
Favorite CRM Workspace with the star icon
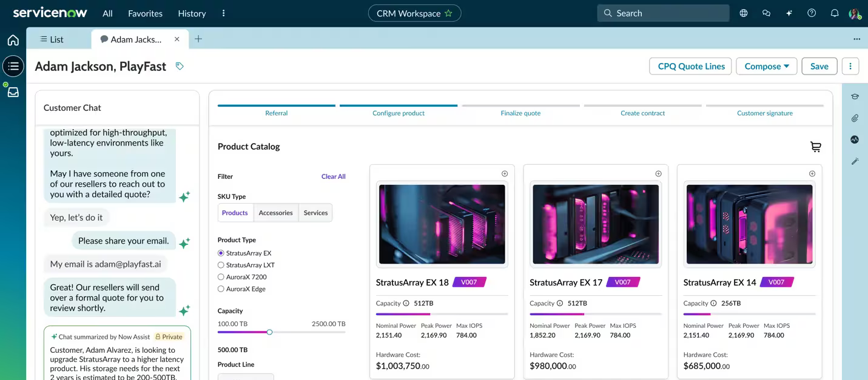point(448,13)
